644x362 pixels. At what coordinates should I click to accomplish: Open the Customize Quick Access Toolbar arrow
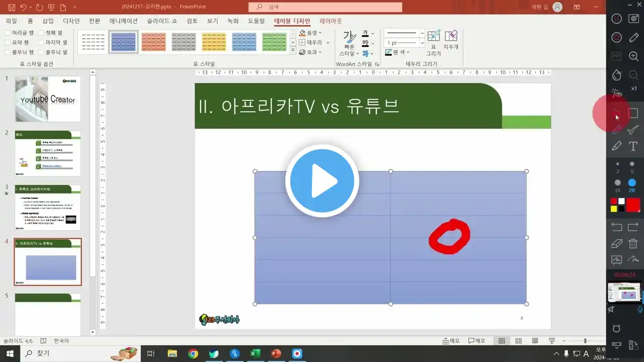pos(74,7)
